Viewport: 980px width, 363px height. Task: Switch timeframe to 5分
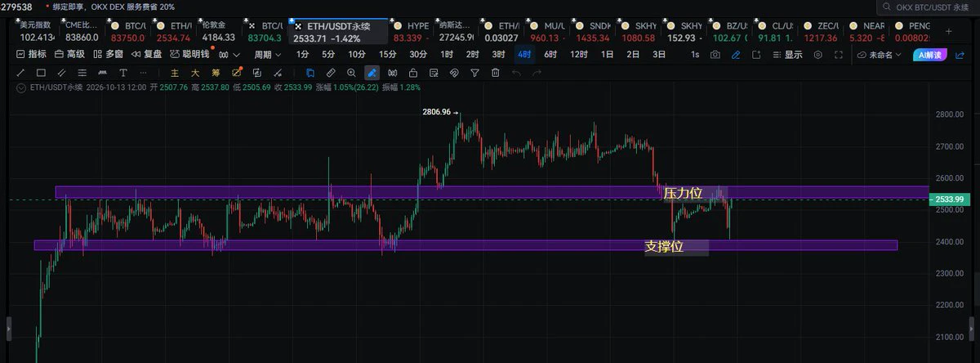click(328, 55)
